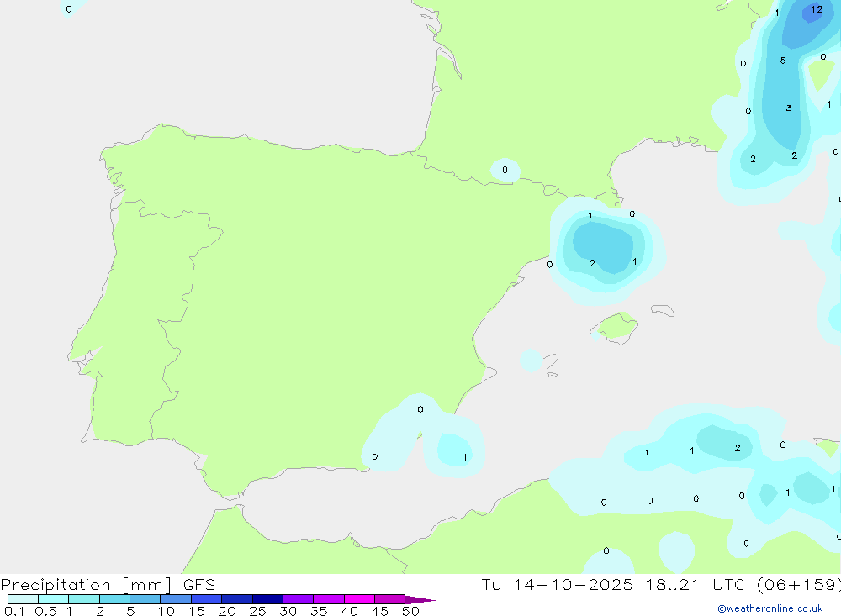Click the 10–15 mm legend color block
Viewport: 841px width, 616px height.
tap(176, 599)
